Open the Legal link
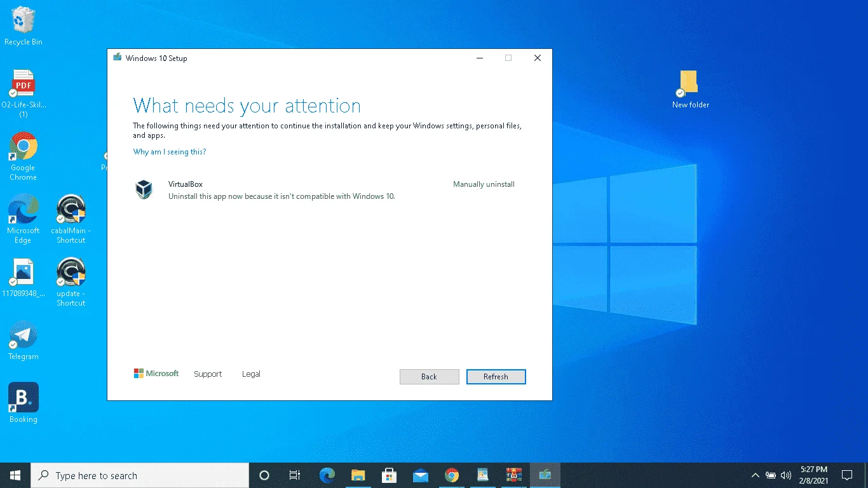 (x=251, y=374)
